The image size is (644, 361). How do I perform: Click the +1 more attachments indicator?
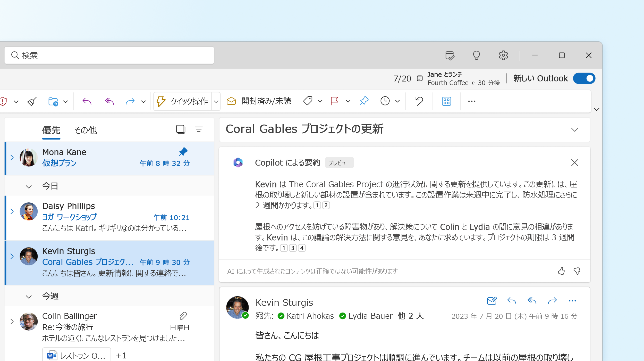pos(121,356)
